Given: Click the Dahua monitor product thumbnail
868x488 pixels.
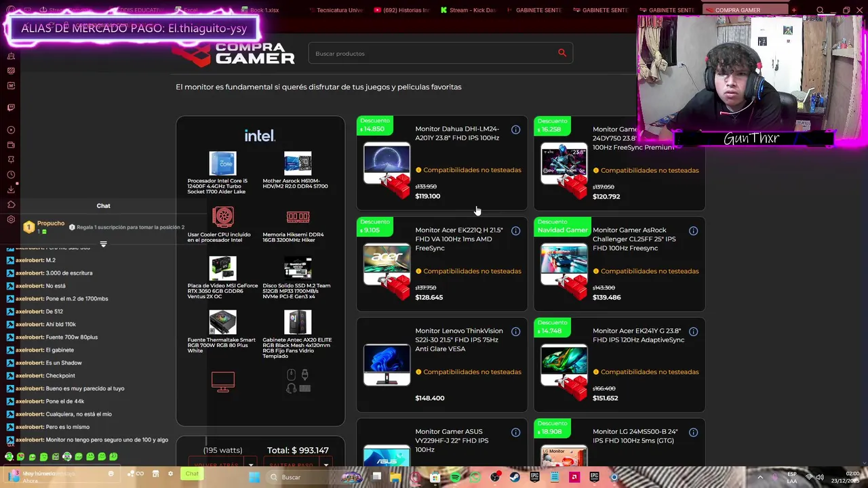Looking at the screenshot, I should 387,163.
